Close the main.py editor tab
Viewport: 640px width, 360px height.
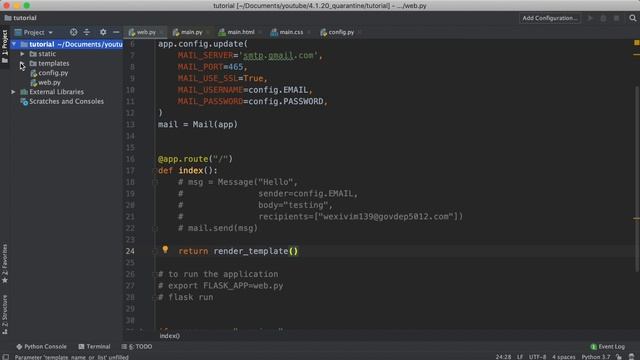209,32
